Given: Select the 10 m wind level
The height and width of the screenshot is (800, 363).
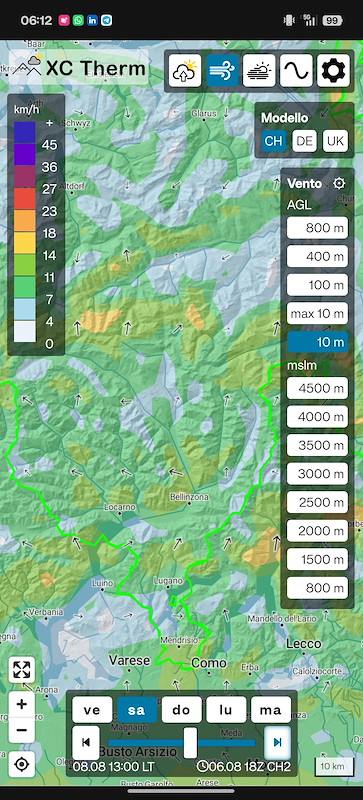Looking at the screenshot, I should click(x=317, y=342).
